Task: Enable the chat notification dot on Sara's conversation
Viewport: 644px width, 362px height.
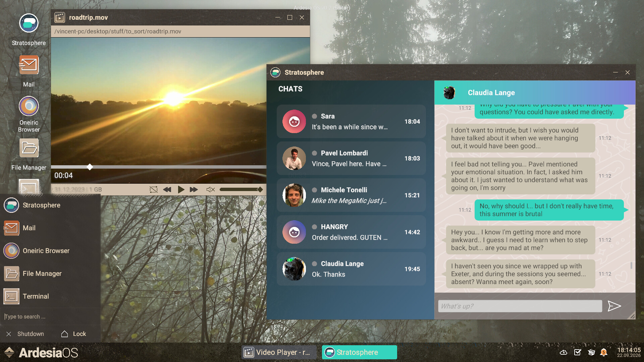Action: [314, 116]
